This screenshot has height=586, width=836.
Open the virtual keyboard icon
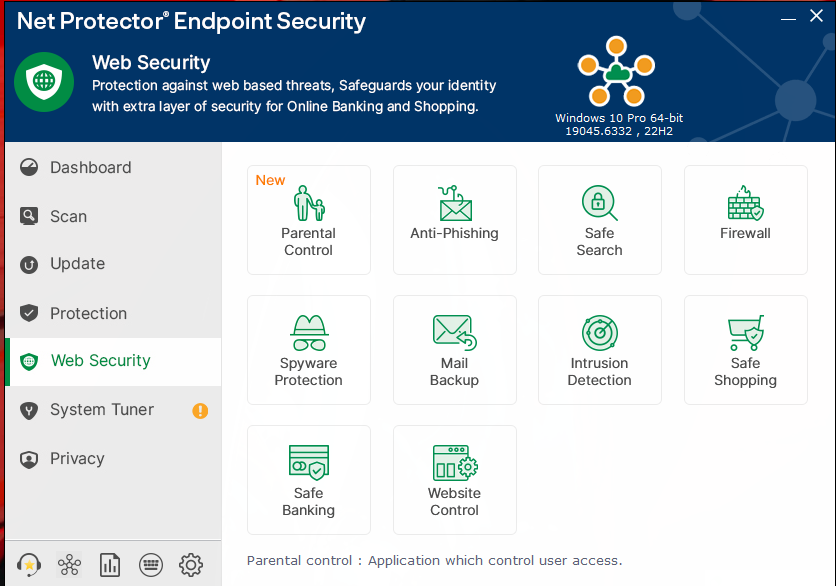tap(151, 565)
